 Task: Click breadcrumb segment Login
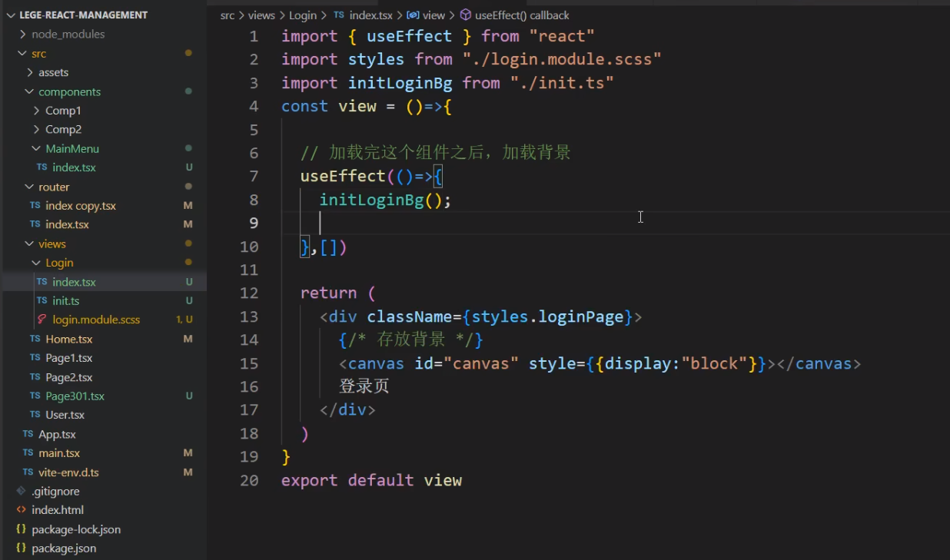coord(303,15)
